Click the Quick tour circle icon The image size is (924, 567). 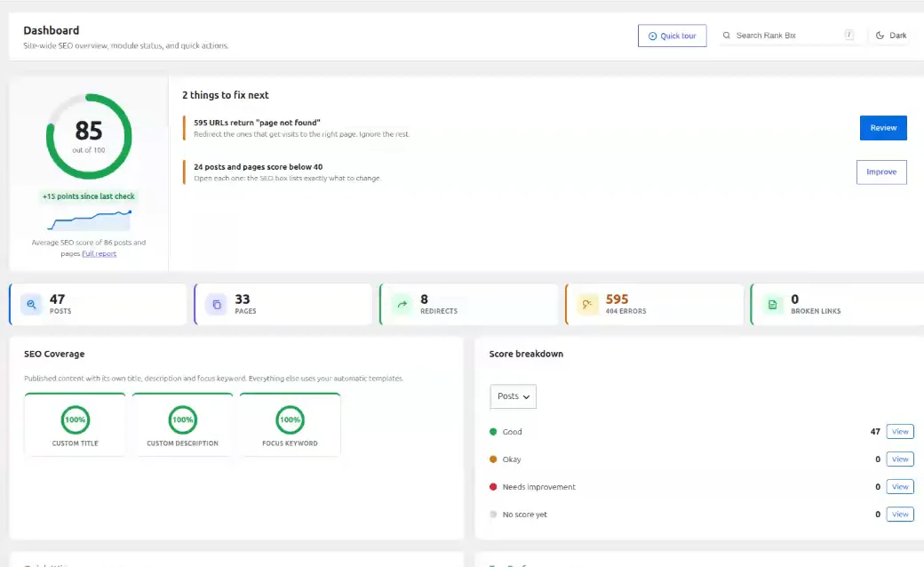tap(652, 36)
